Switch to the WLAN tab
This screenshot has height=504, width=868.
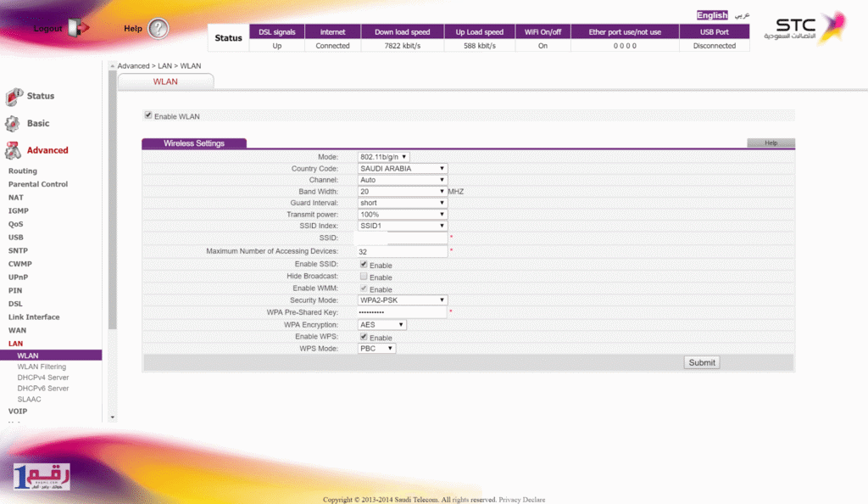(x=166, y=81)
